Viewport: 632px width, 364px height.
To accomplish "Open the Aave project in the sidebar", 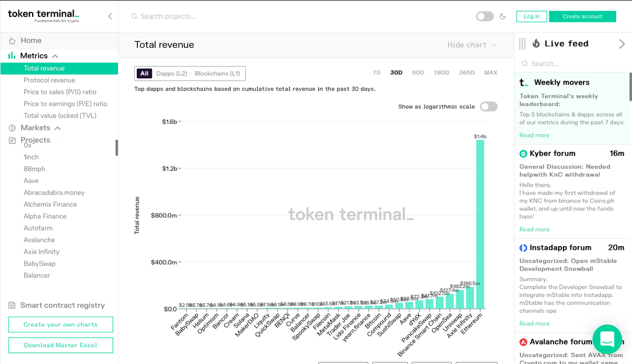I will click(x=31, y=181).
